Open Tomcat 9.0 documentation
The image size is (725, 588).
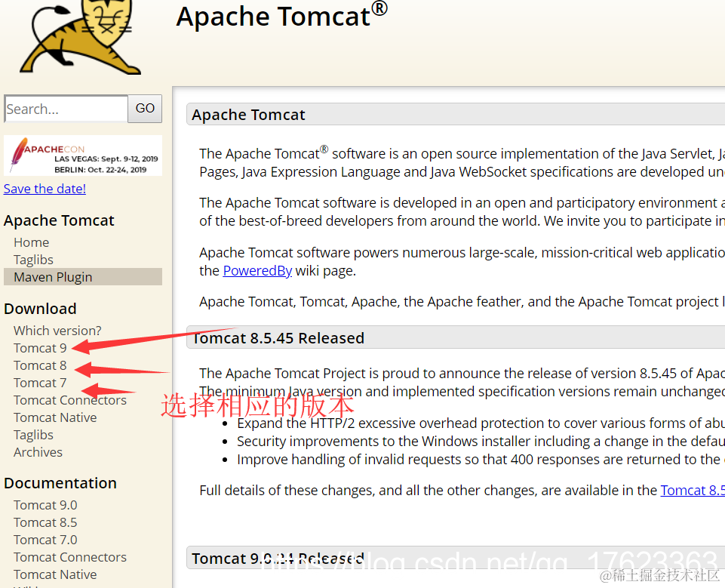point(45,505)
